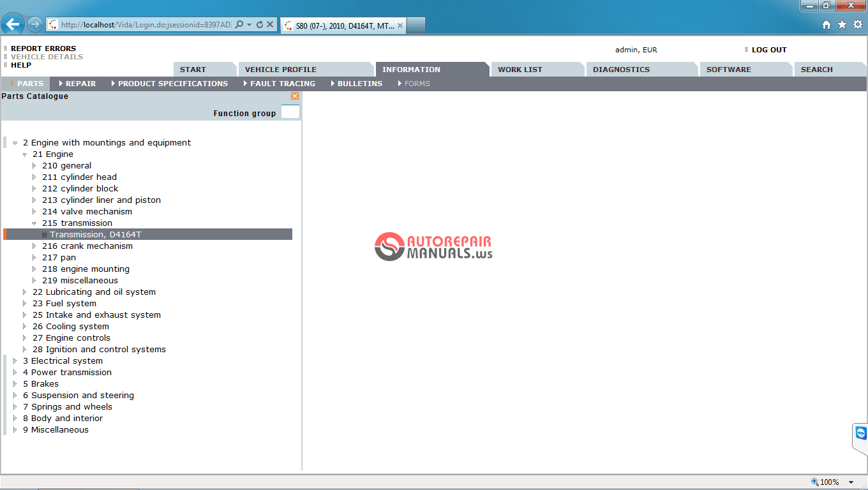Screen dimensions: 868x490
Task: Click the Function group input box
Action: point(289,112)
